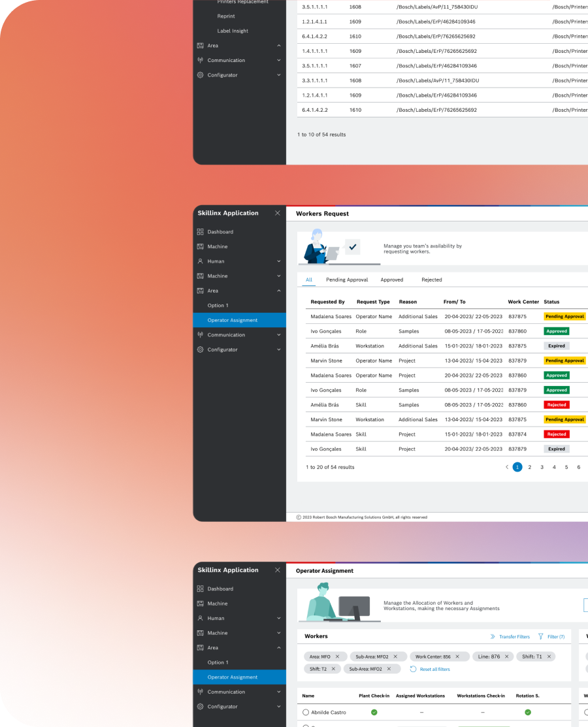Image resolution: width=588 pixels, height=727 pixels.
Task: Click the Transfer Filters double-arrow icon
Action: (493, 637)
